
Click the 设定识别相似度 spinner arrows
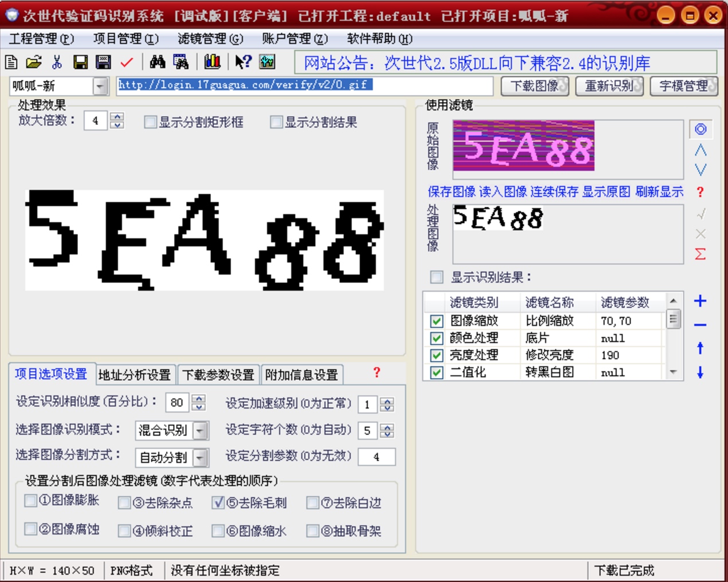198,403
